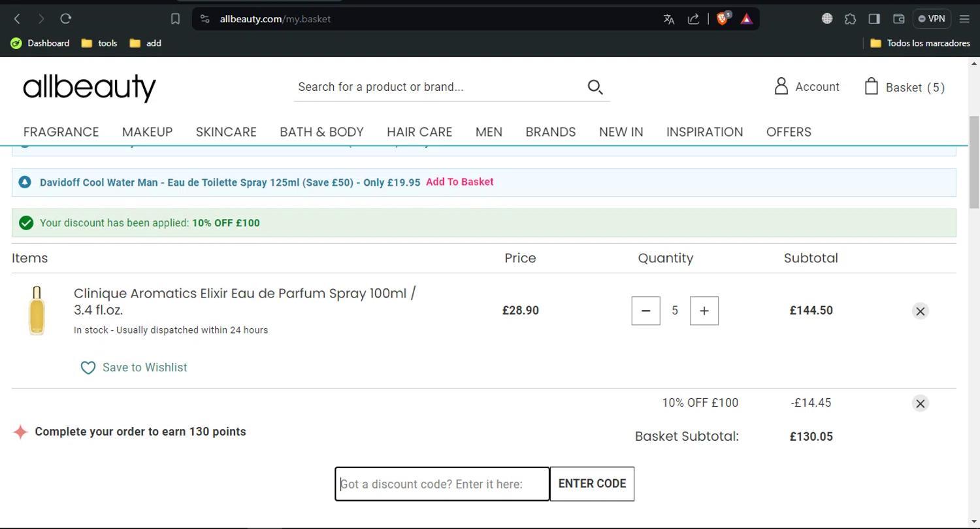Open the NEW IN menu
The width and height of the screenshot is (980, 529).
tap(621, 132)
